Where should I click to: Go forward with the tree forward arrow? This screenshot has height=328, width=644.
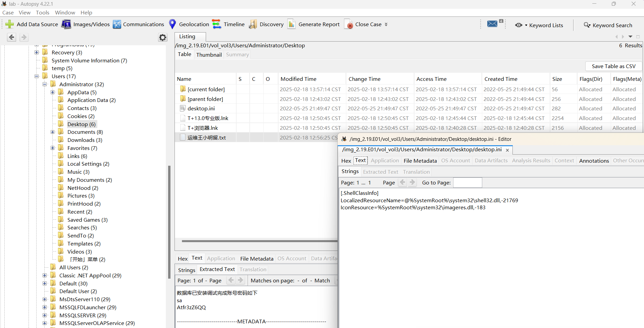23,37
